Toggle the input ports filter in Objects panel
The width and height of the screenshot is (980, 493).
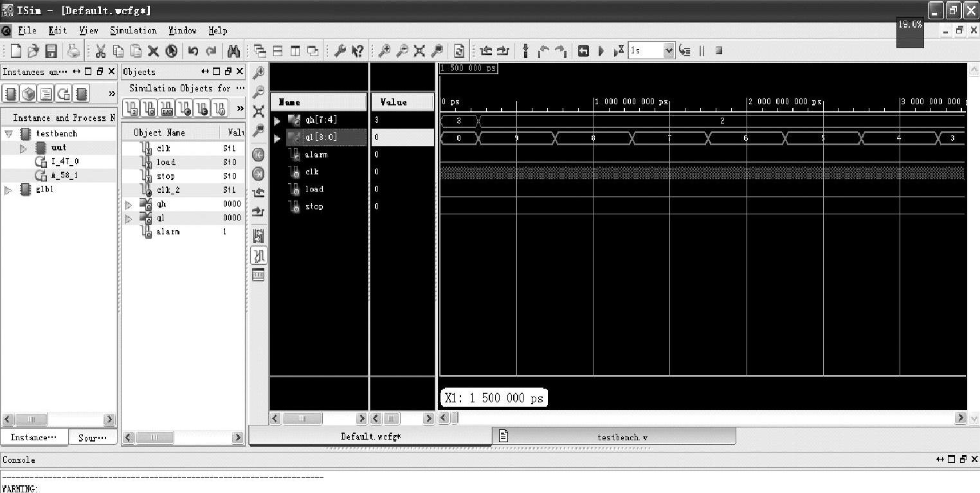point(131,108)
